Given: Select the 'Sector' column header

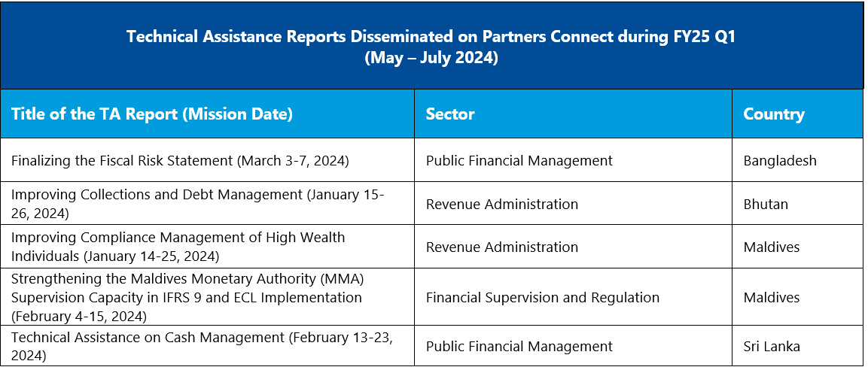Looking at the screenshot, I should pos(450,114).
